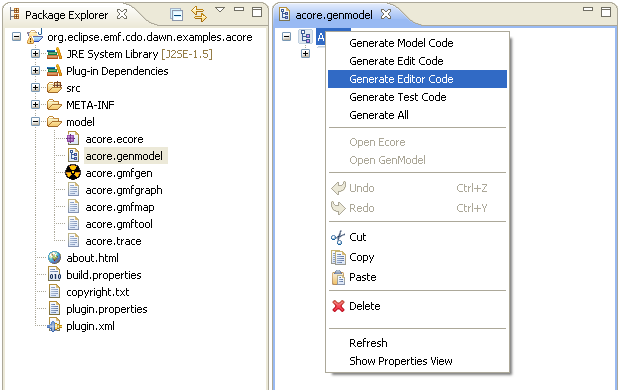Click the plugin.xml plug icon

point(54,326)
